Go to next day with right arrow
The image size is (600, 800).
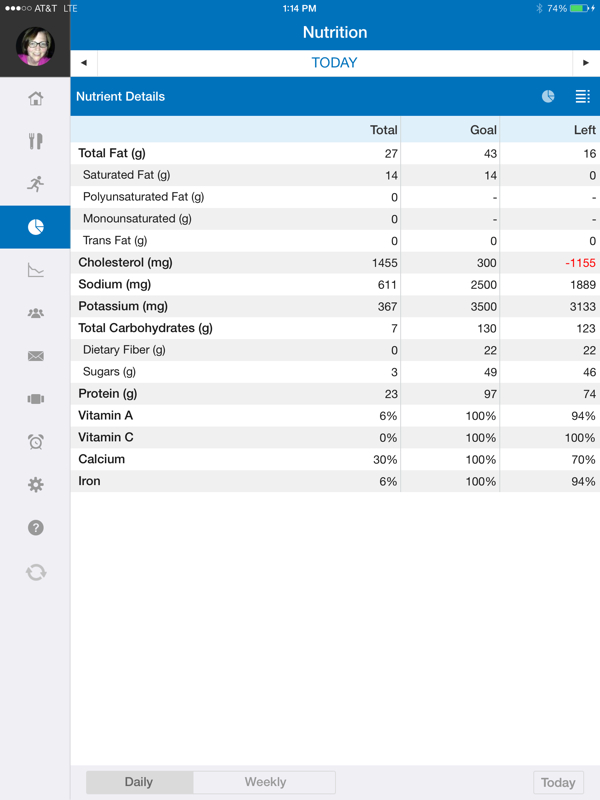pyautogui.click(x=586, y=63)
